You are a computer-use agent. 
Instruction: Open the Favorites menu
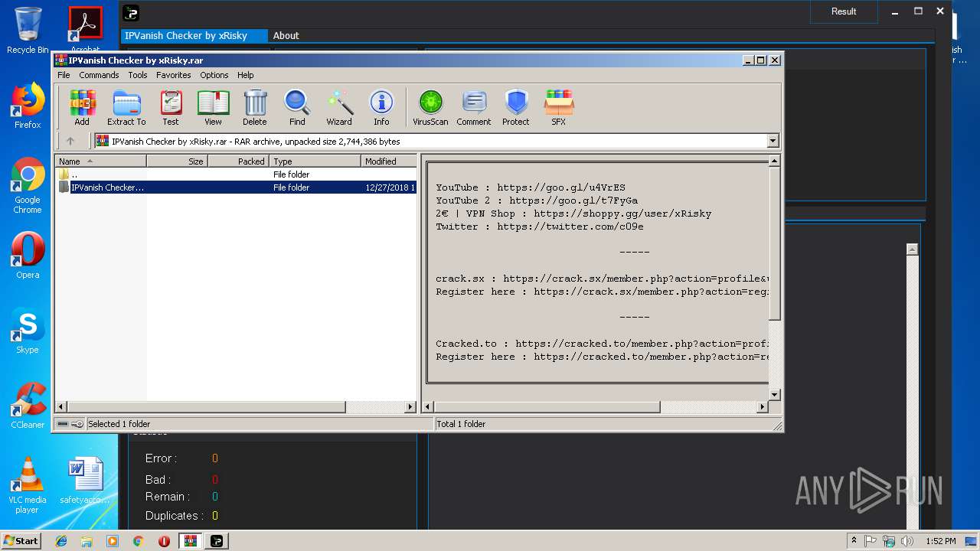click(x=174, y=75)
